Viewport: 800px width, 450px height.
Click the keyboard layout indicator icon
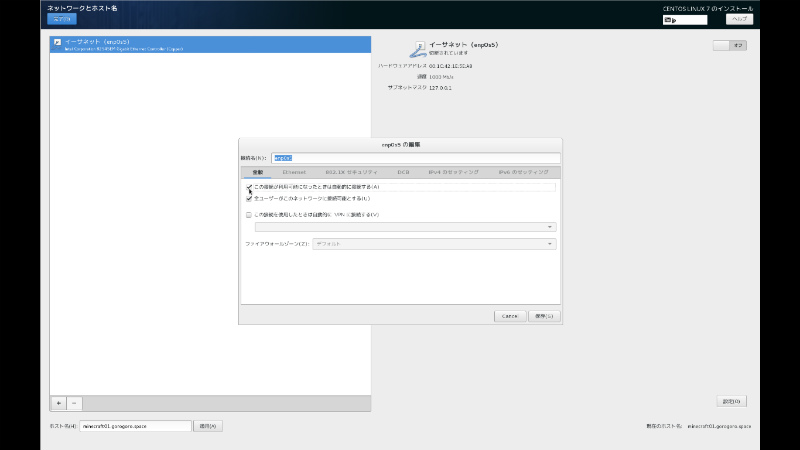(669, 19)
